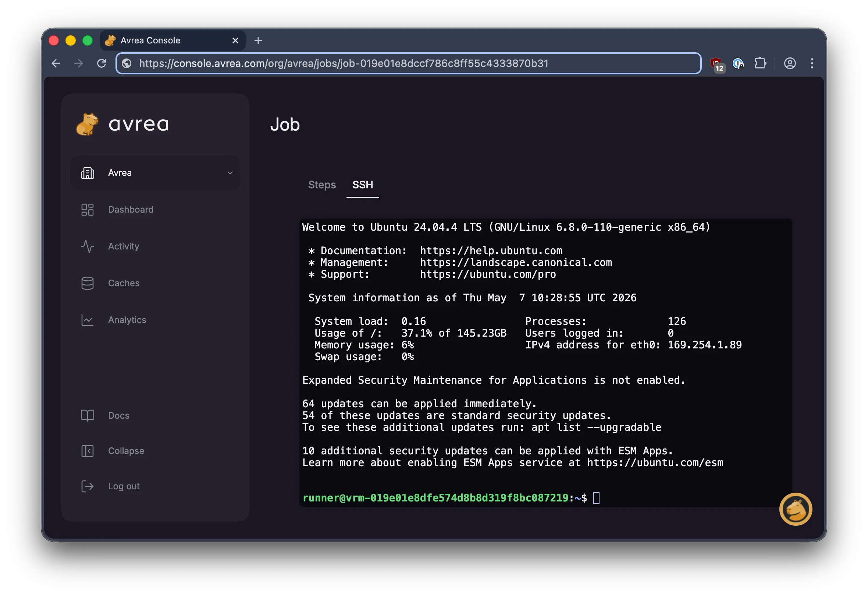The height and width of the screenshot is (596, 868).
Task: Click "64 updates can be applied immediately" line
Action: pyautogui.click(x=419, y=404)
